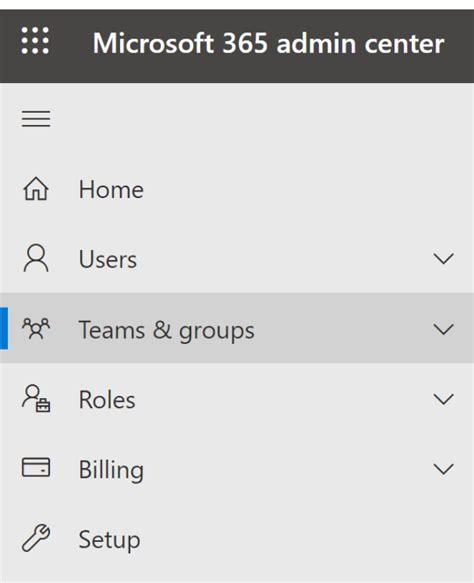Collapse navigation with the hamburger menu icon
The image size is (474, 583).
coord(36,119)
